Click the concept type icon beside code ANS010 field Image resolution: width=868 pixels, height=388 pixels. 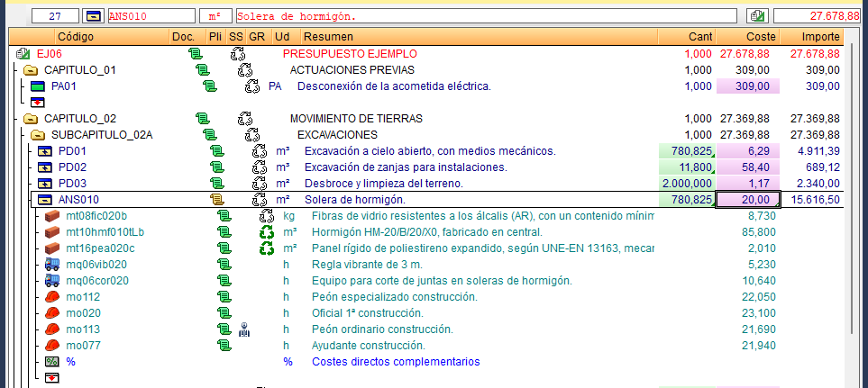point(93,16)
